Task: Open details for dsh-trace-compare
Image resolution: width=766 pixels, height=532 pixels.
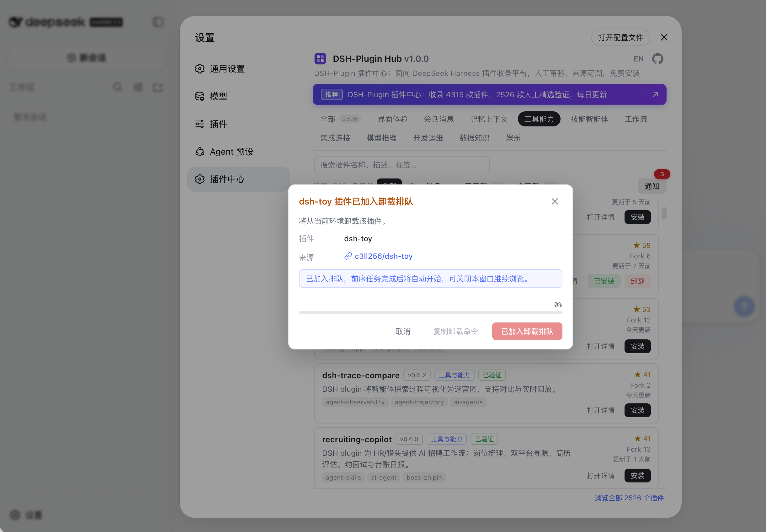Action: 600,410
